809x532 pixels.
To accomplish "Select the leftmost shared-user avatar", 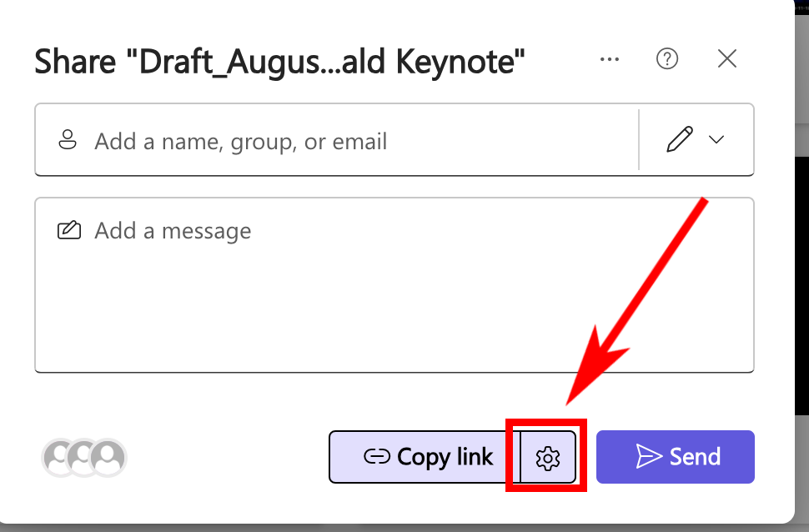I will point(59,457).
